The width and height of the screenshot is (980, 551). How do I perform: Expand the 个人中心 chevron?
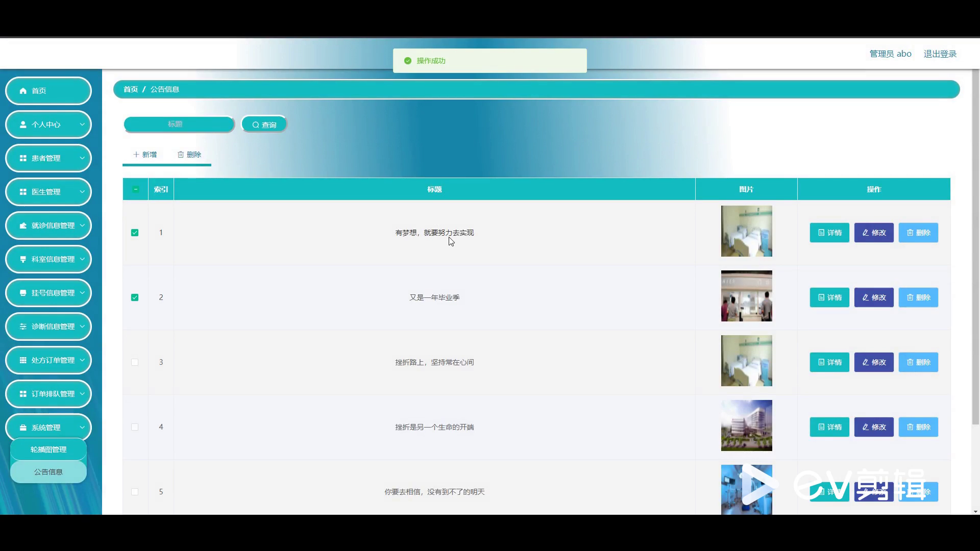pos(82,124)
